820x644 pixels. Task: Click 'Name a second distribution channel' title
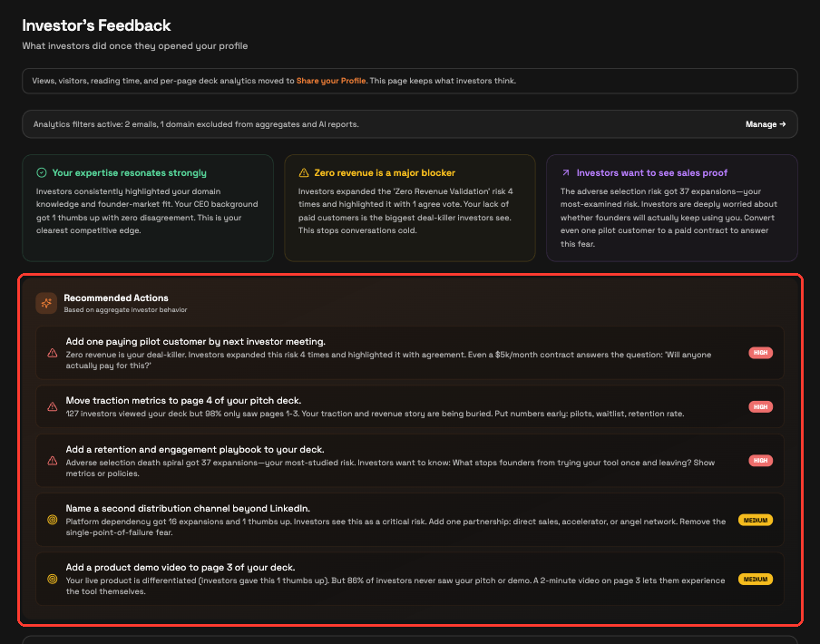(188, 508)
